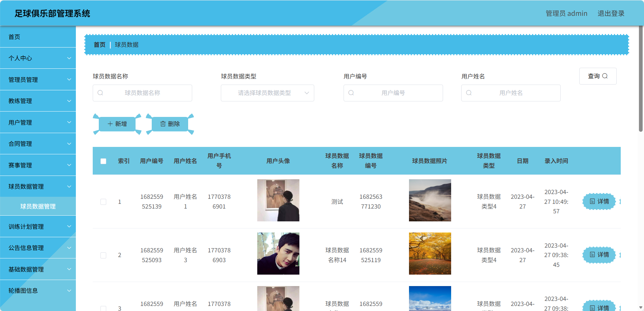The image size is (644, 311).
Task: Go to 首页 in sidebar
Action: tap(38, 37)
